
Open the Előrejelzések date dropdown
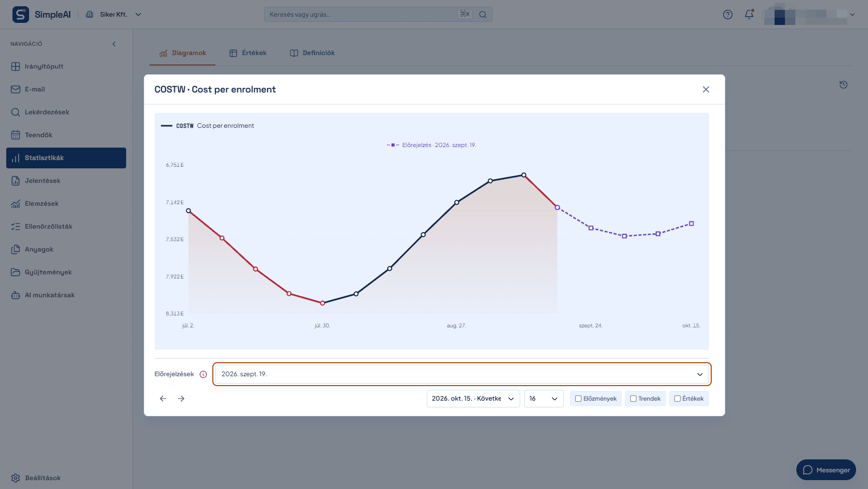click(462, 374)
